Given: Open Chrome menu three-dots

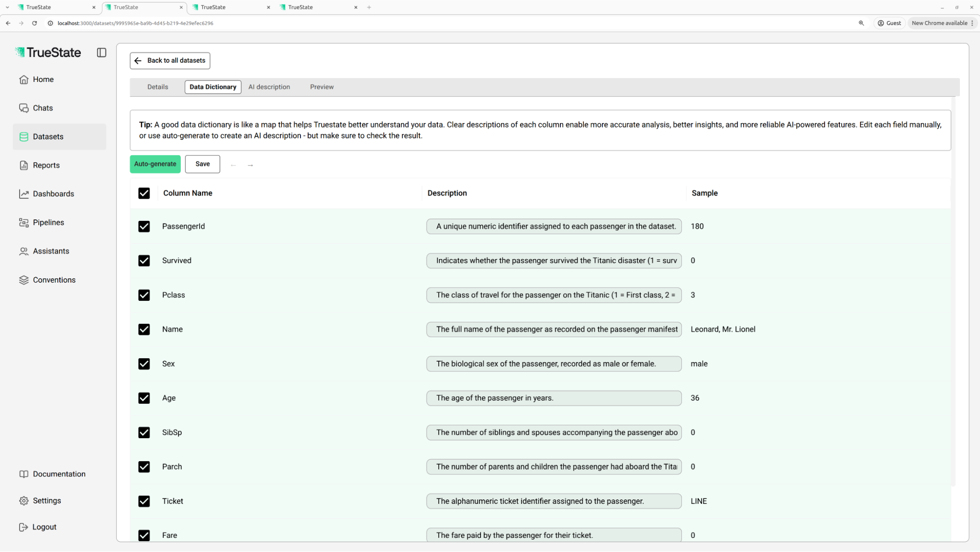Looking at the screenshot, I should coord(972,23).
